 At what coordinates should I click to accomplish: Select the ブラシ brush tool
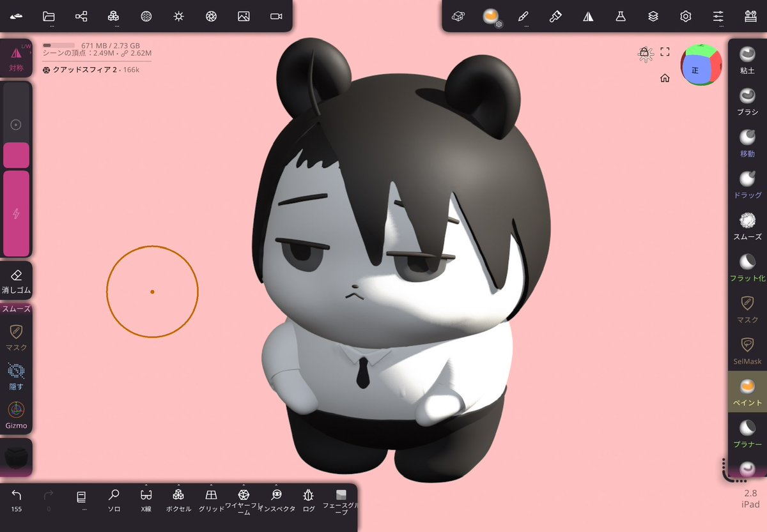pyautogui.click(x=747, y=101)
